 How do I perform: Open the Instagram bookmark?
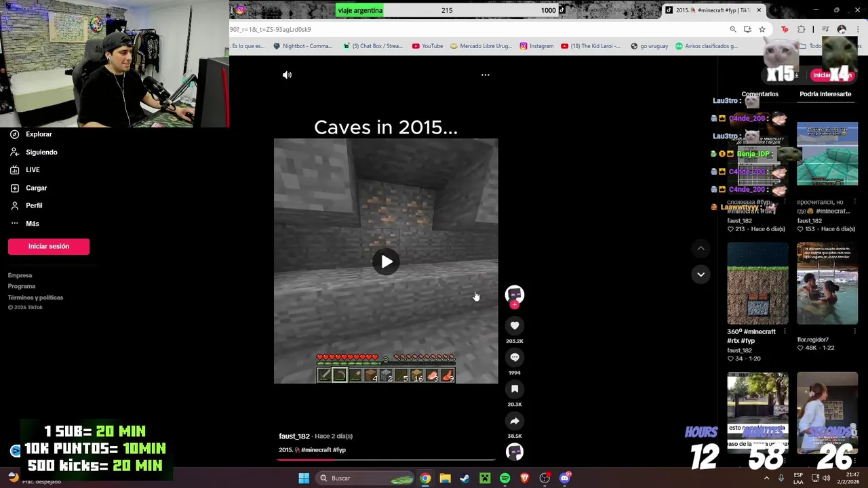click(x=536, y=46)
